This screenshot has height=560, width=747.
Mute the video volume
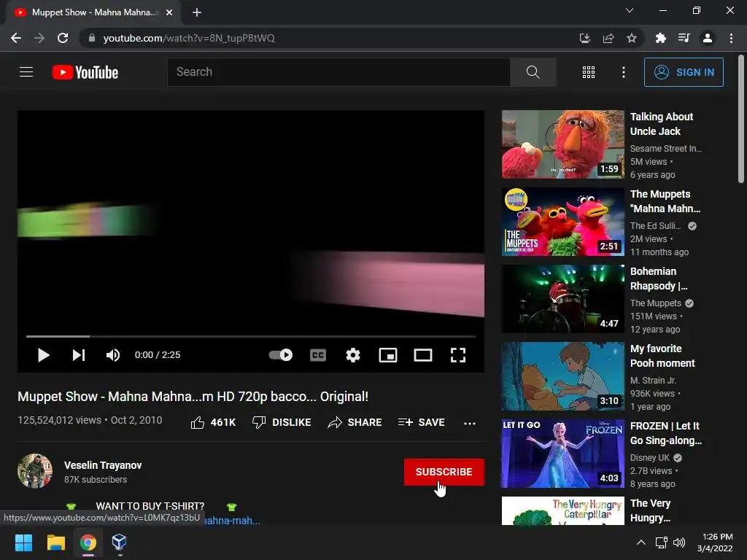tap(113, 355)
